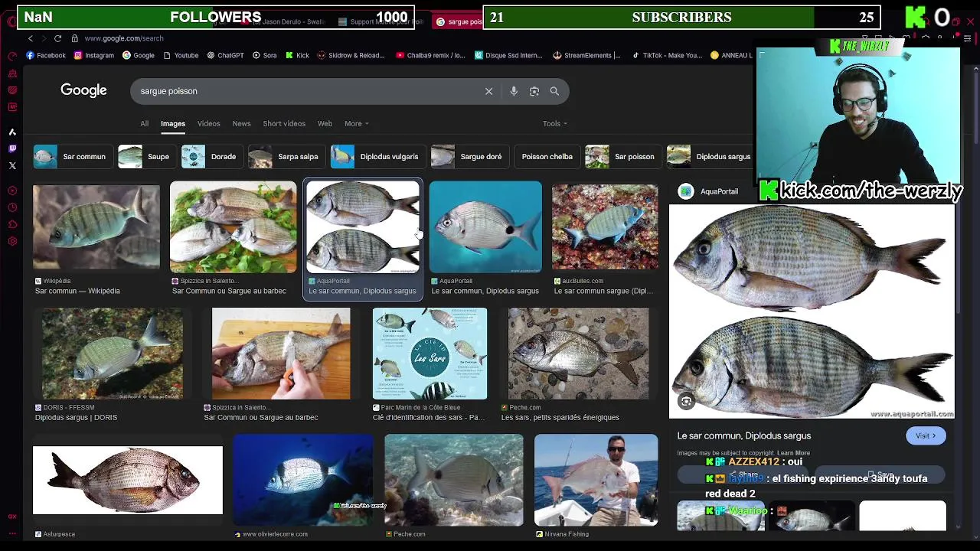
Task: Go back with the browser back arrow
Action: 31,38
